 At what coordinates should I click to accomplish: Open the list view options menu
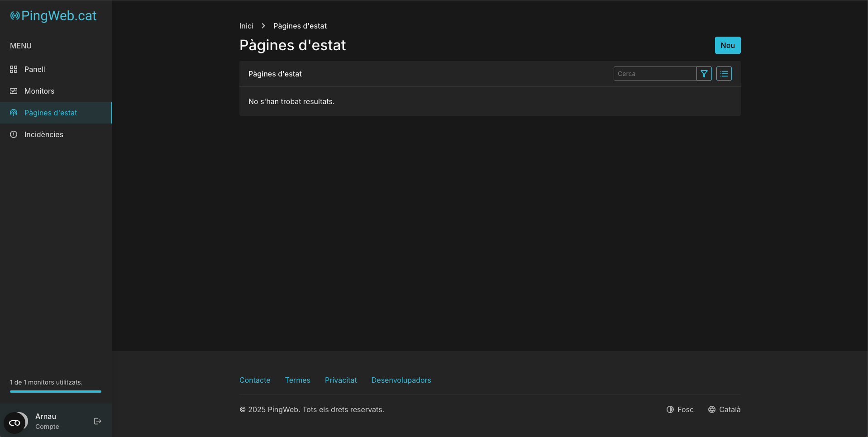click(724, 74)
